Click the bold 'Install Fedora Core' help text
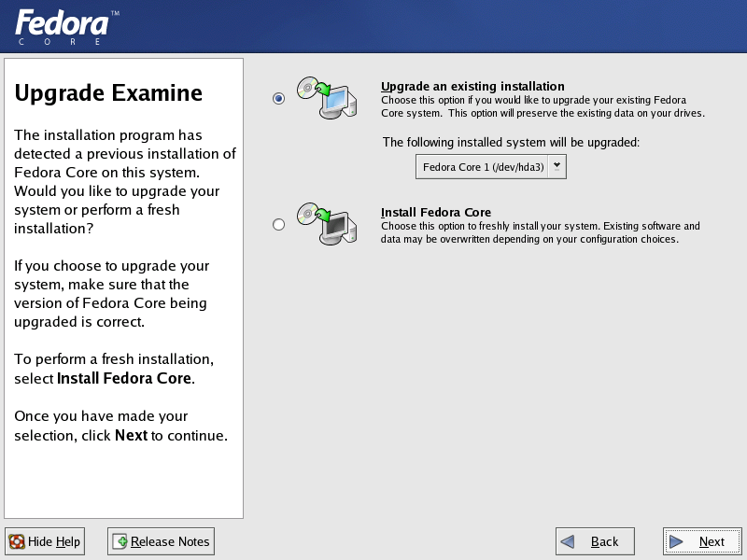The width and height of the screenshot is (747, 560). [124, 378]
